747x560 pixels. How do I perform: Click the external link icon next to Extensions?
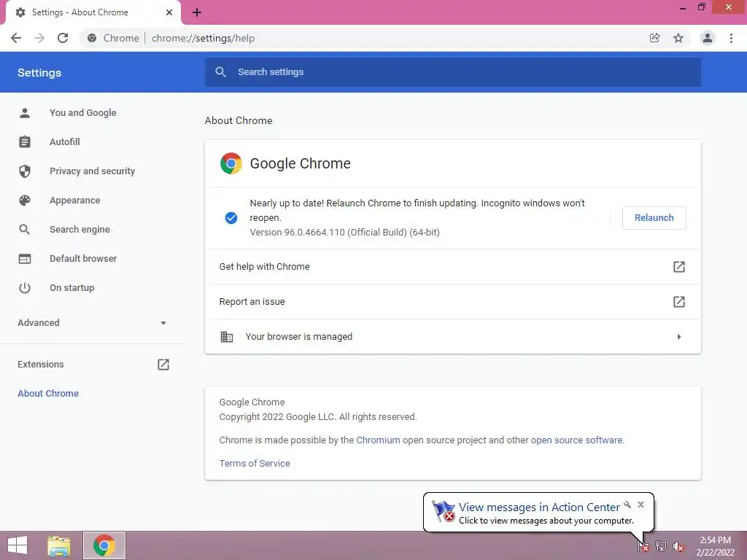point(163,365)
